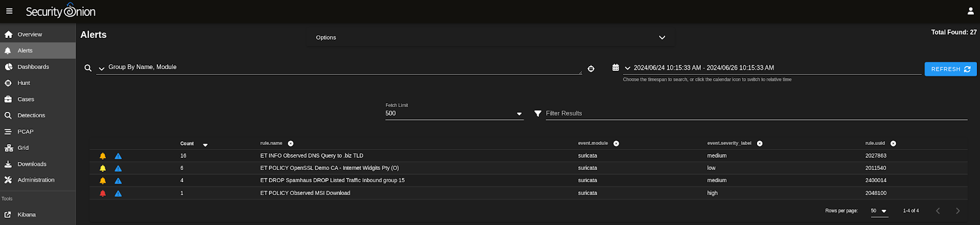Image resolution: width=980 pixels, height=225 pixels.
Task: Toggle Count sort direction arrow
Action: [x=205, y=145]
